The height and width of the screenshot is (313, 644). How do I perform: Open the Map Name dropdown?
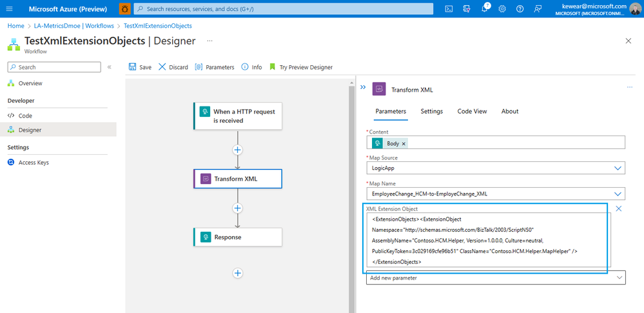pos(496,194)
